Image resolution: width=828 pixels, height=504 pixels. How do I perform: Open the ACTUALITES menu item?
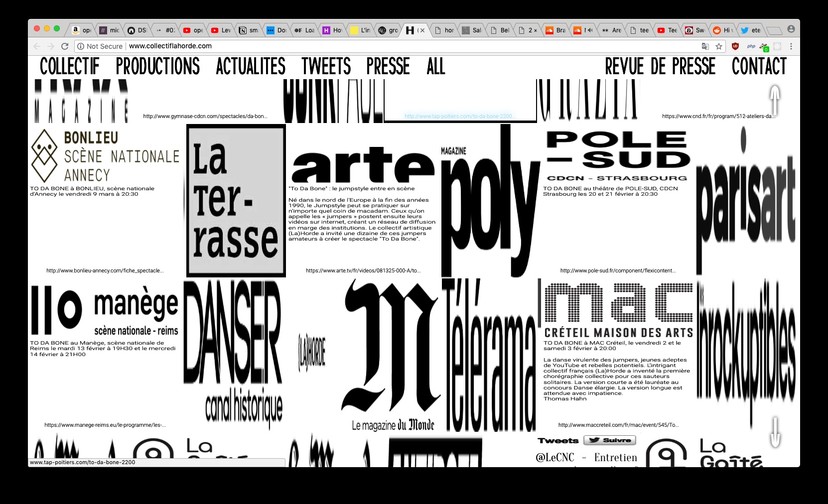coord(251,66)
